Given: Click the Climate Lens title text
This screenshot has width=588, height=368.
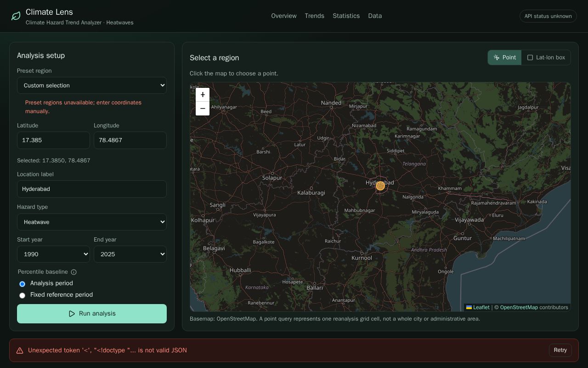Looking at the screenshot, I should point(49,12).
